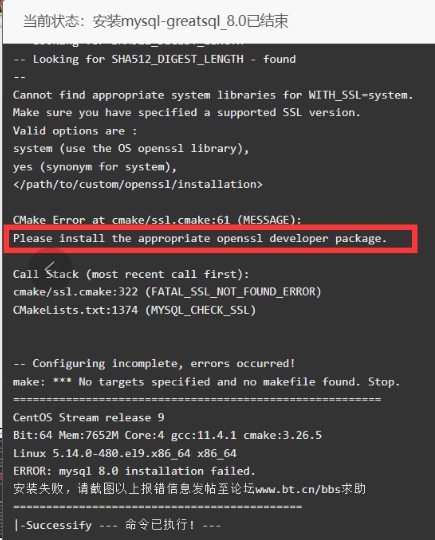Click the CMakeLists.txt:1374 MYSQL_CHECK_SSL line

coord(134,310)
